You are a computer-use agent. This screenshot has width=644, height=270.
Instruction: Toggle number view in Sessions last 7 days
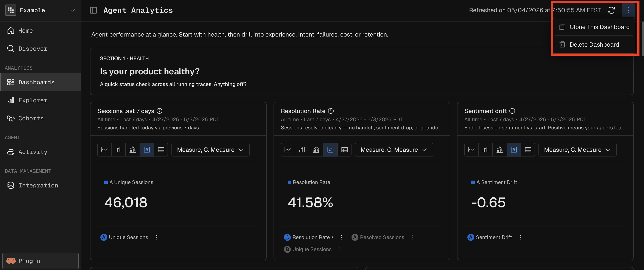tap(147, 150)
